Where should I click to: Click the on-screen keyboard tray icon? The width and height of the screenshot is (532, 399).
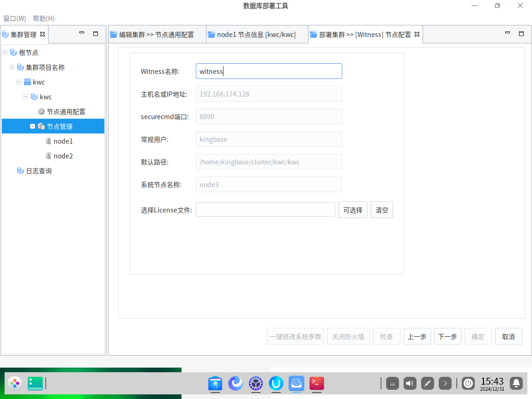393,383
